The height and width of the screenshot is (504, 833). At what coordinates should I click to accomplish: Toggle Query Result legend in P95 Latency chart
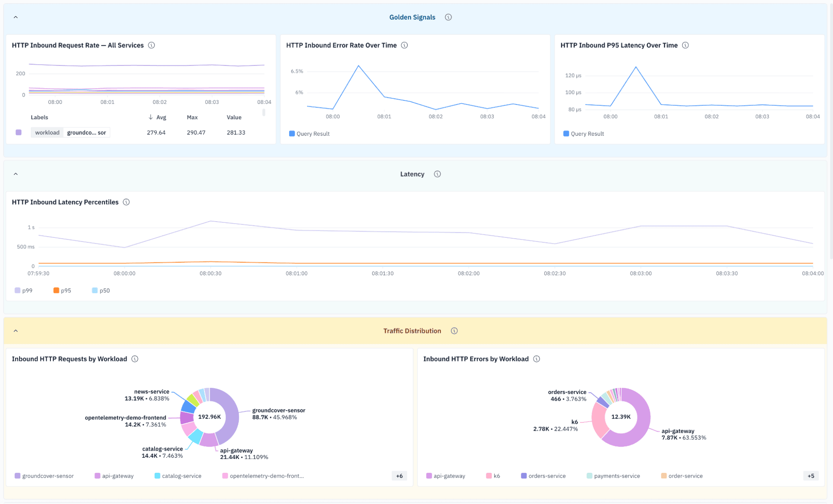[583, 134]
